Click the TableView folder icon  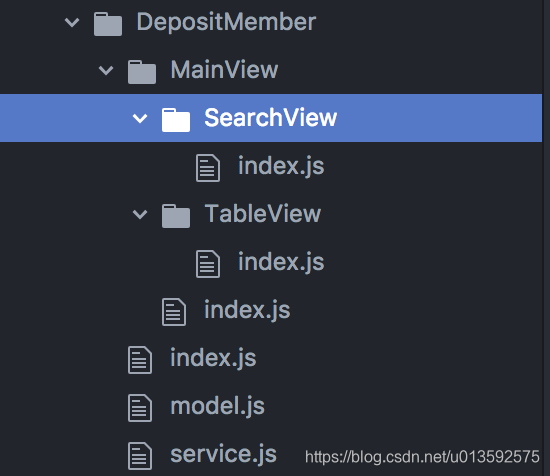coord(176,216)
